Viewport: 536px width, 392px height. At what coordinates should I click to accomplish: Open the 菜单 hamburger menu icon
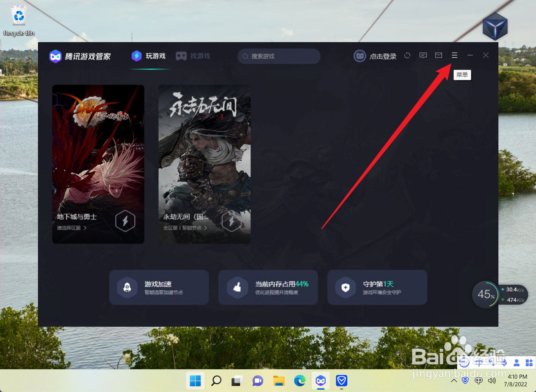pos(454,55)
